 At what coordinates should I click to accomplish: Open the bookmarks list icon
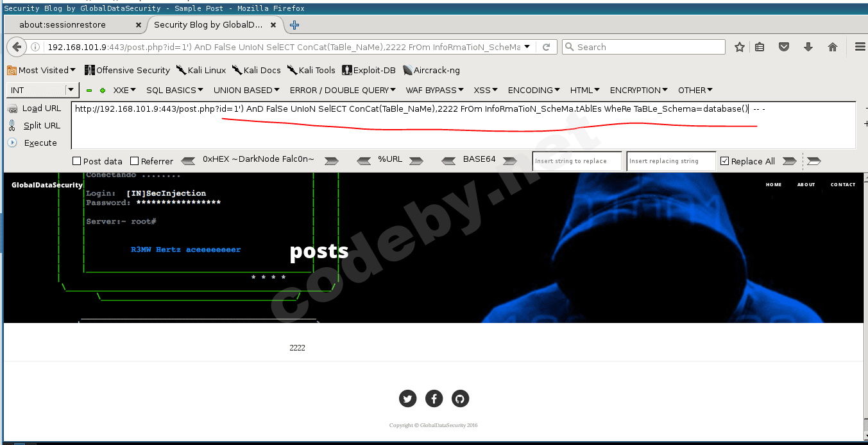click(760, 47)
